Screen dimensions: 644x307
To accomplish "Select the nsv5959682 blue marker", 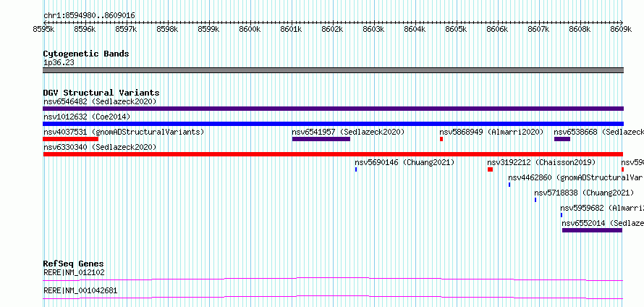I will (x=562, y=215).
